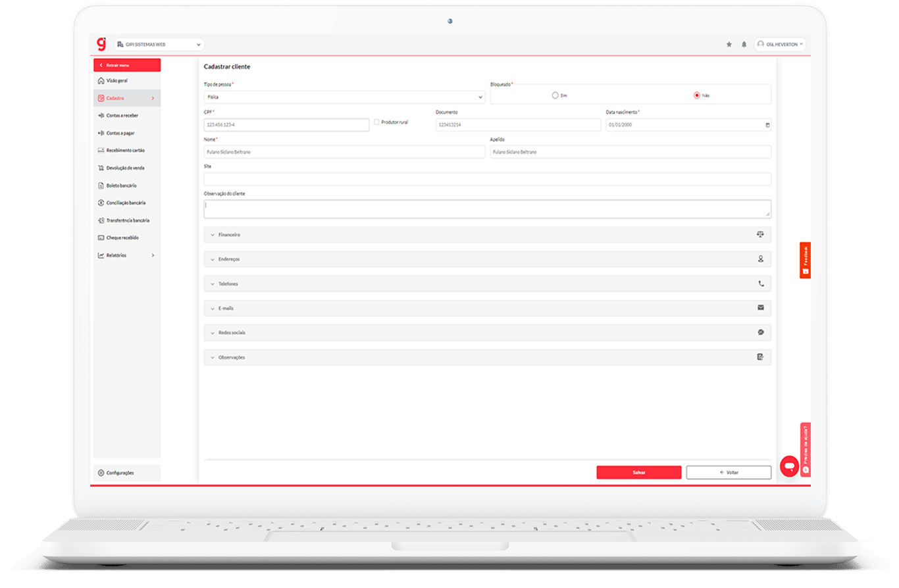Open Configurações at the sidebar bottom
The width and height of the screenshot is (899, 588).
click(x=127, y=473)
